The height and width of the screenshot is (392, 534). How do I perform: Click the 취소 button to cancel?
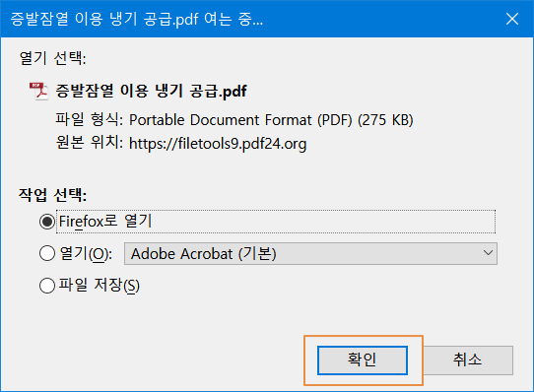coord(467,360)
